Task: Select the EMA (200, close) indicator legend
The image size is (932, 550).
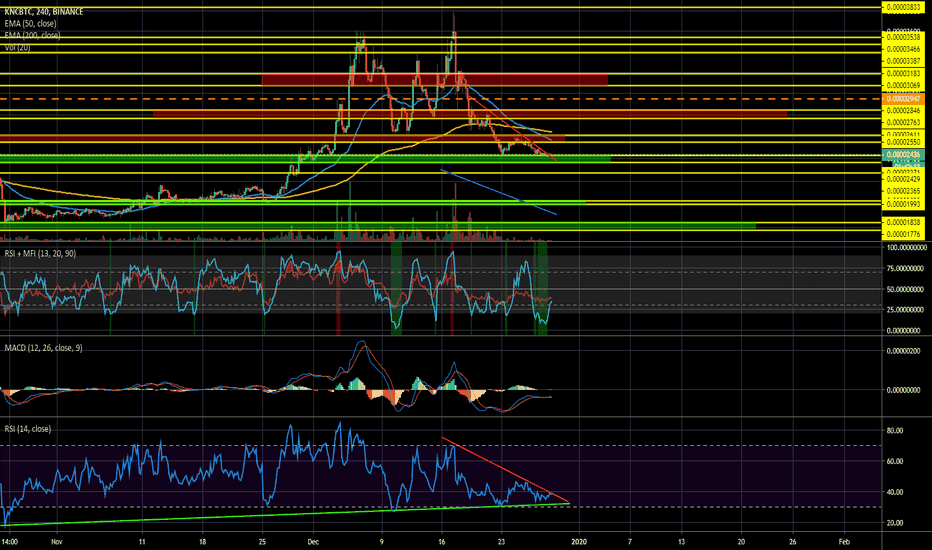Action: (32, 35)
